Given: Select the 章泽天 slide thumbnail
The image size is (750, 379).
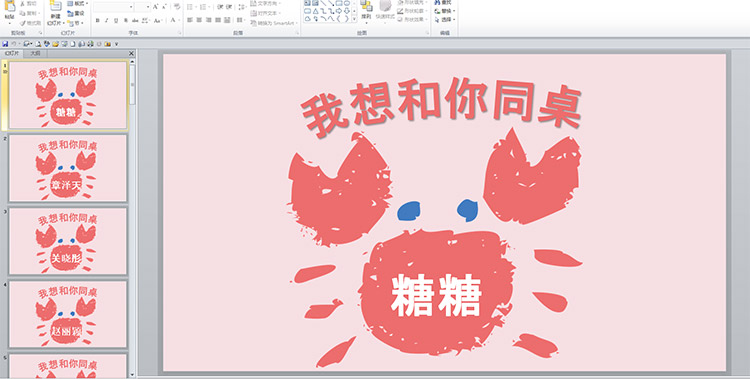Looking at the screenshot, I should 68,168.
